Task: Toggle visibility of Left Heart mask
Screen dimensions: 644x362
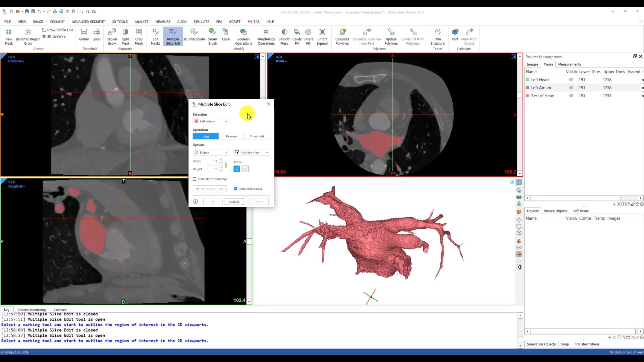Action: (571, 80)
